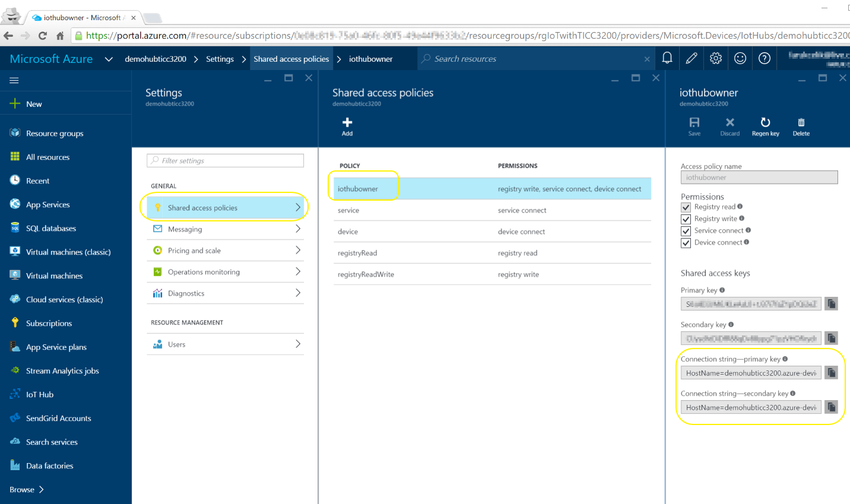Toggle Registry write permission checkbox
850x504 pixels.
686,219
